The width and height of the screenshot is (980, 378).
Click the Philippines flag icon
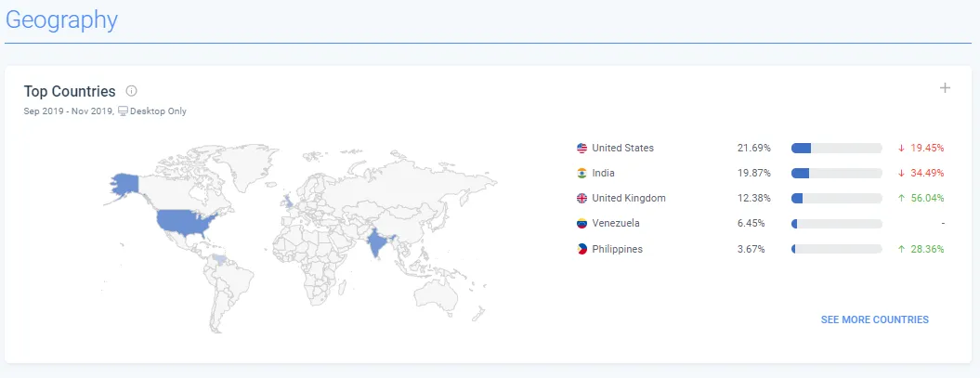[581, 249]
